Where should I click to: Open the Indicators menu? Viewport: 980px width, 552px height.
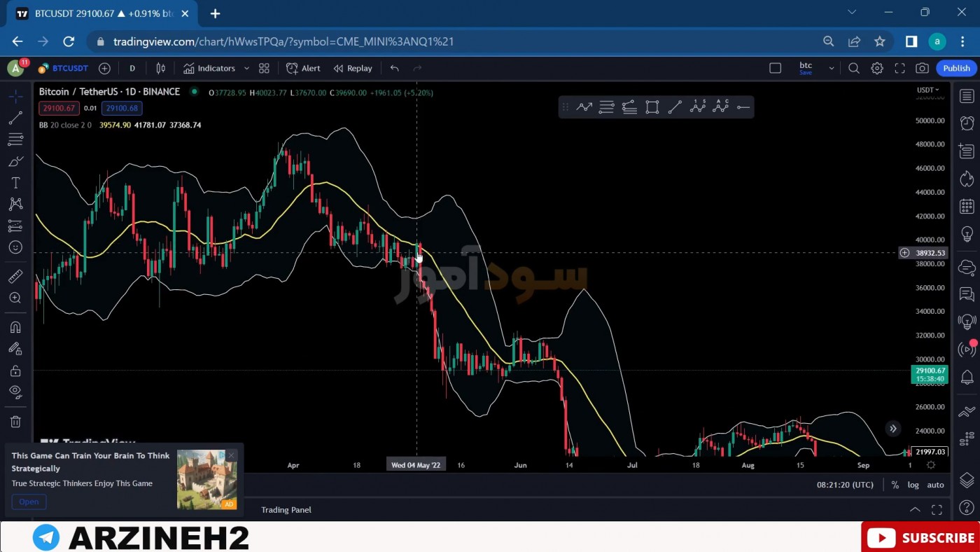(x=209, y=68)
